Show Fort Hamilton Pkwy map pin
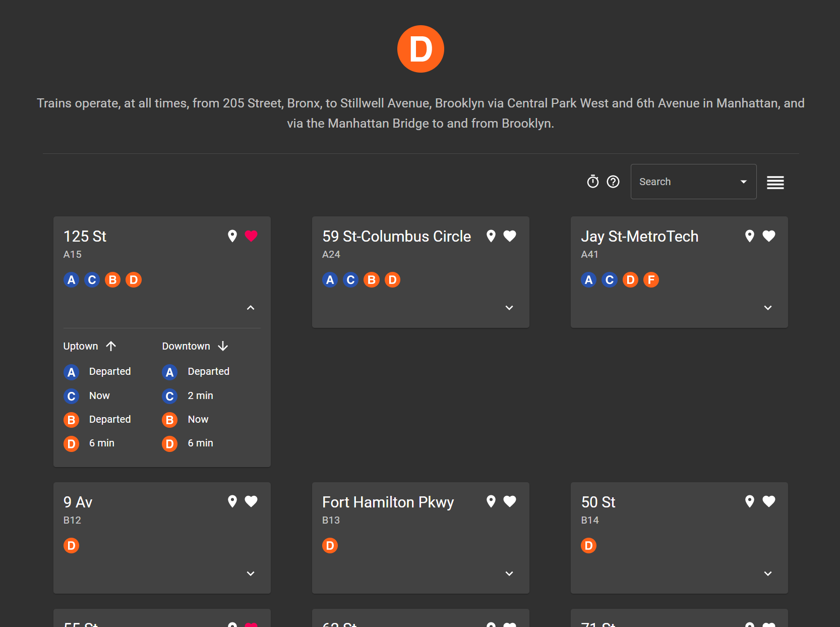The image size is (840, 627). [491, 501]
